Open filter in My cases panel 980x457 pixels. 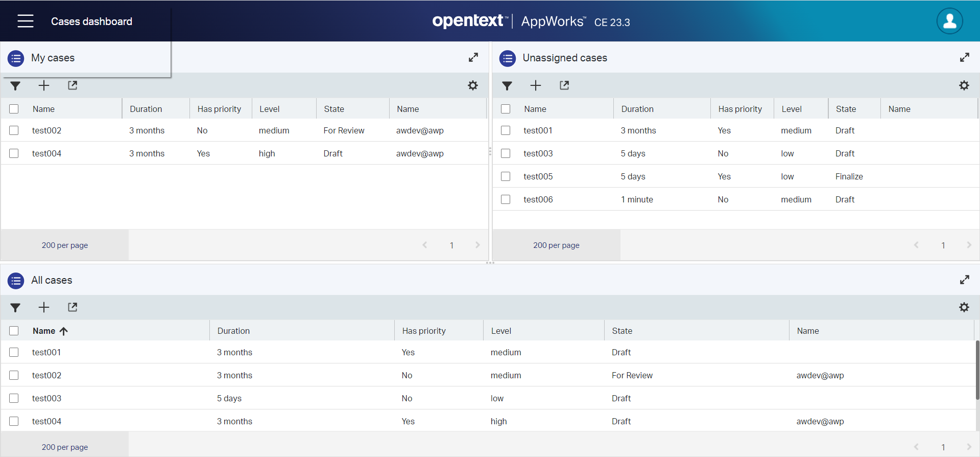click(15, 86)
